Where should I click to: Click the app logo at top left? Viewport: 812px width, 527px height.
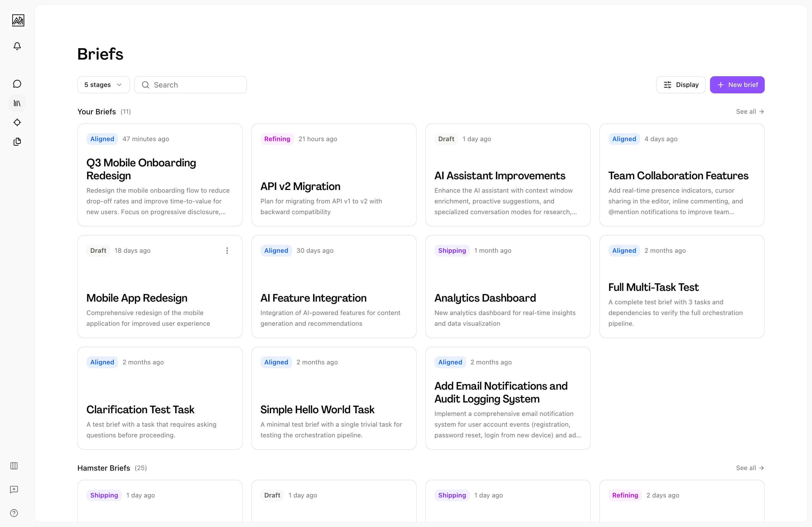(18, 20)
